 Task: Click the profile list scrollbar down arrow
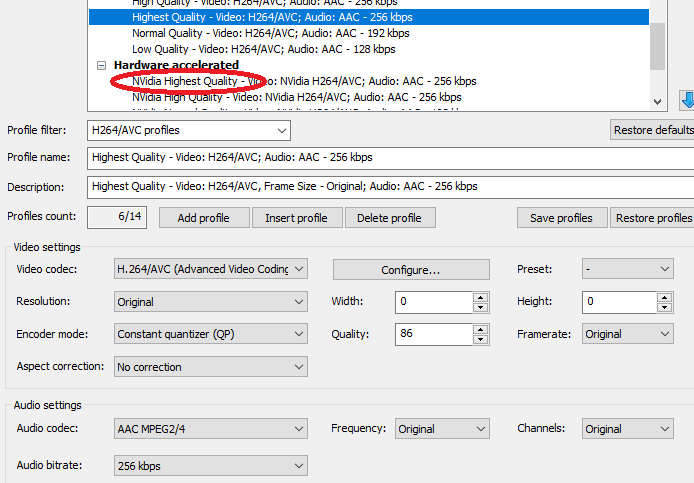pyautogui.click(x=657, y=101)
